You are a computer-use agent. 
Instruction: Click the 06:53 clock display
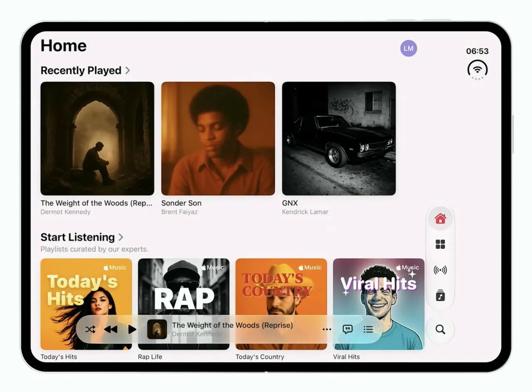(x=477, y=51)
